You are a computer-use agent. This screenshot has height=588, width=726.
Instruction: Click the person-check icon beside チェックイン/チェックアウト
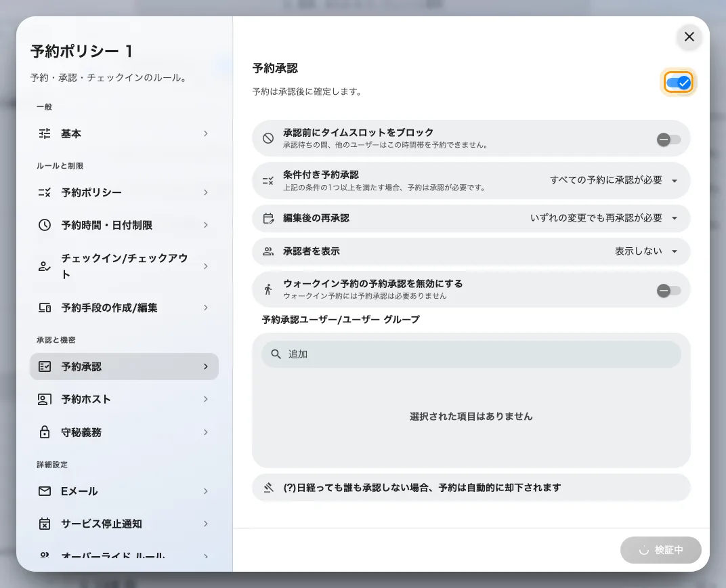click(x=45, y=266)
